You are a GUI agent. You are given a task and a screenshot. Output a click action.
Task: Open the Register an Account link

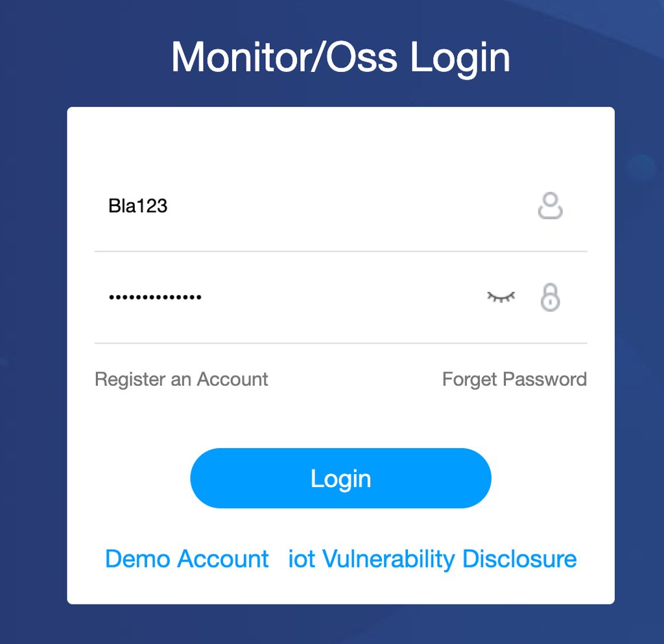point(181,379)
